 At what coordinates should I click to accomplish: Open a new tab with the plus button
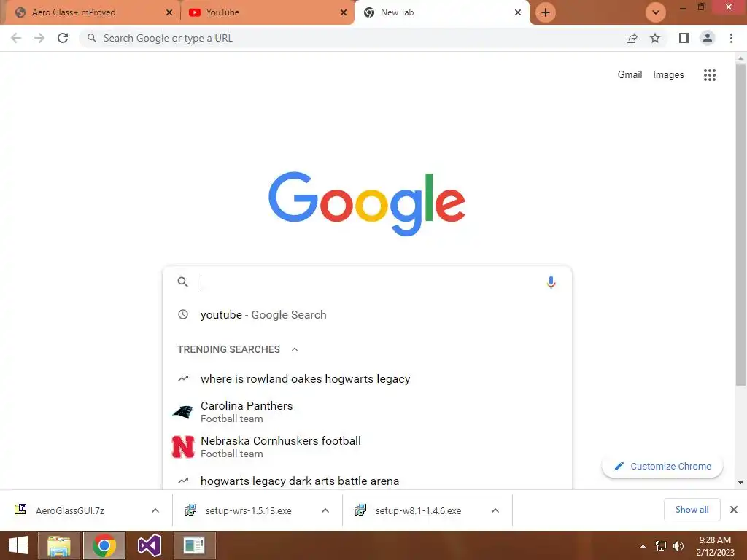pyautogui.click(x=546, y=12)
